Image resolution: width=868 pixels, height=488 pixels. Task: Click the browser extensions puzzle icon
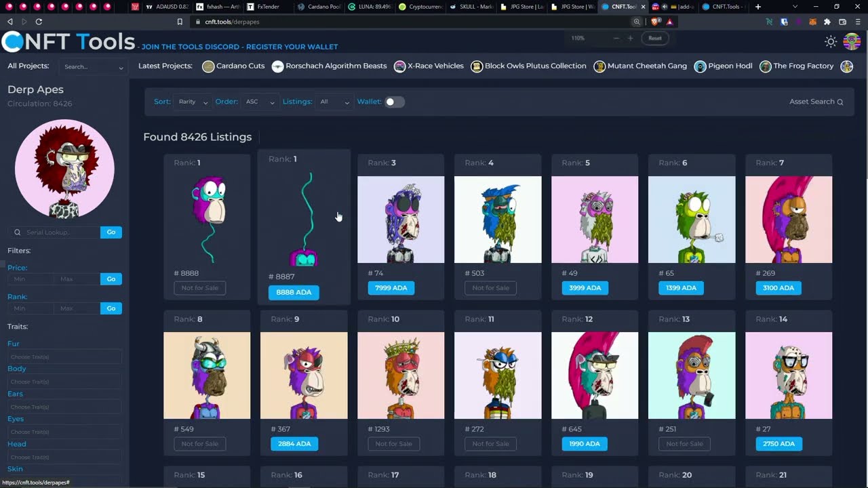pyautogui.click(x=827, y=22)
